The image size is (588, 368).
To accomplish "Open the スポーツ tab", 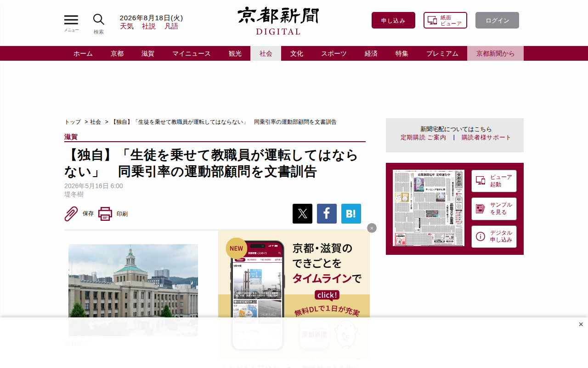I will [x=334, y=53].
